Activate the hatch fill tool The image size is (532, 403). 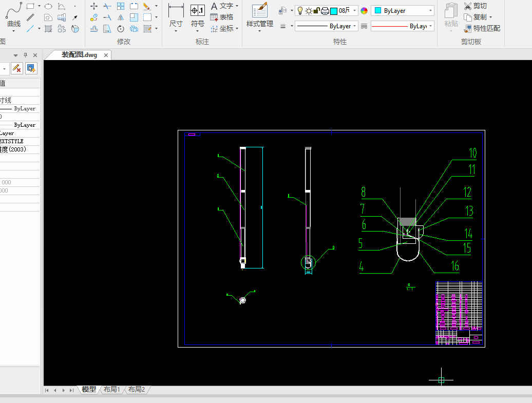click(48, 29)
